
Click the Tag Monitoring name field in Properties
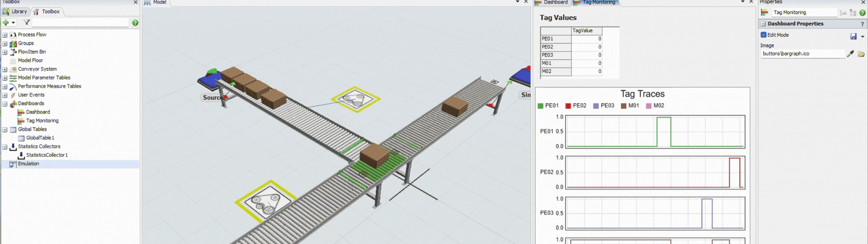804,13
